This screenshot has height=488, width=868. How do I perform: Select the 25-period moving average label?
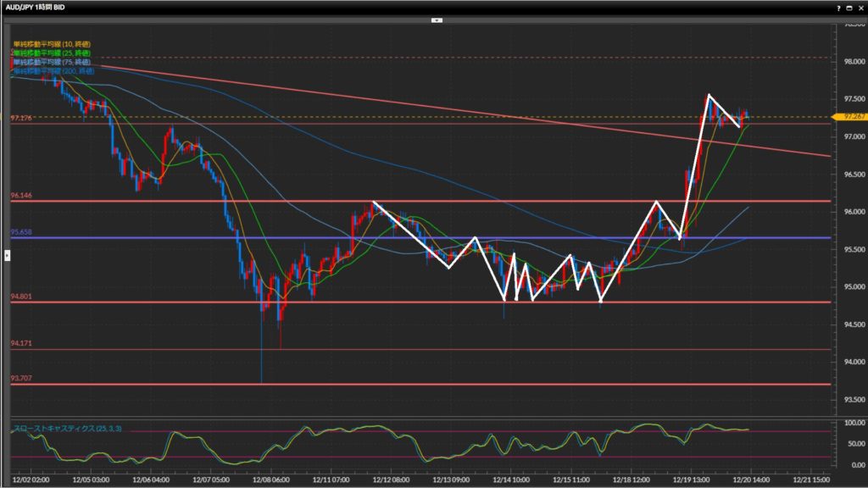click(53, 53)
